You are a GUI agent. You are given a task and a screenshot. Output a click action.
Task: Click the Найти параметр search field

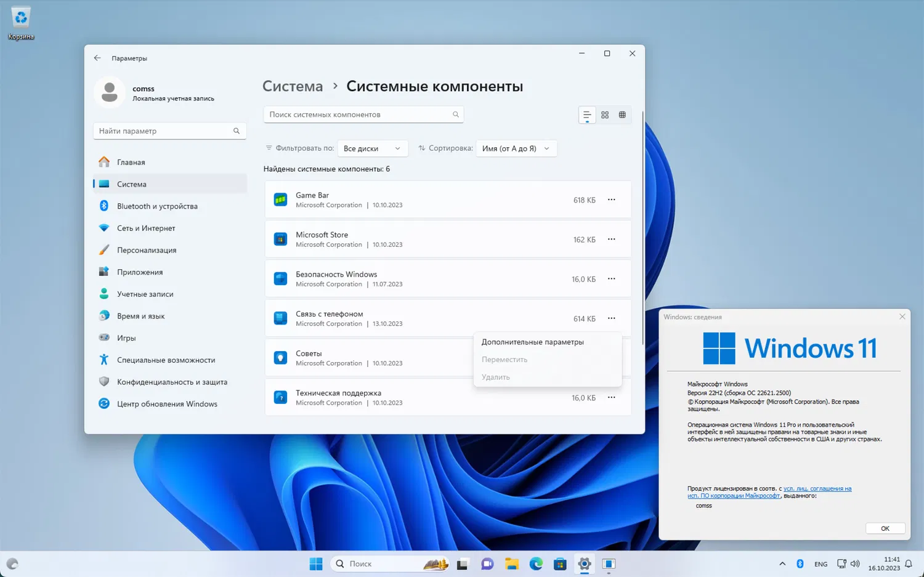[170, 131]
